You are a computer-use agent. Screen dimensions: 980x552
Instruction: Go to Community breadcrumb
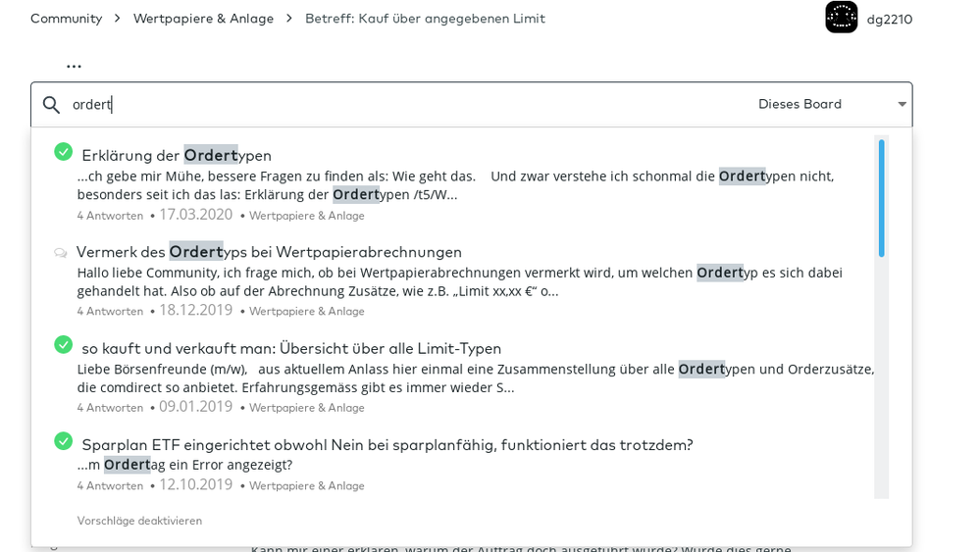pos(67,19)
